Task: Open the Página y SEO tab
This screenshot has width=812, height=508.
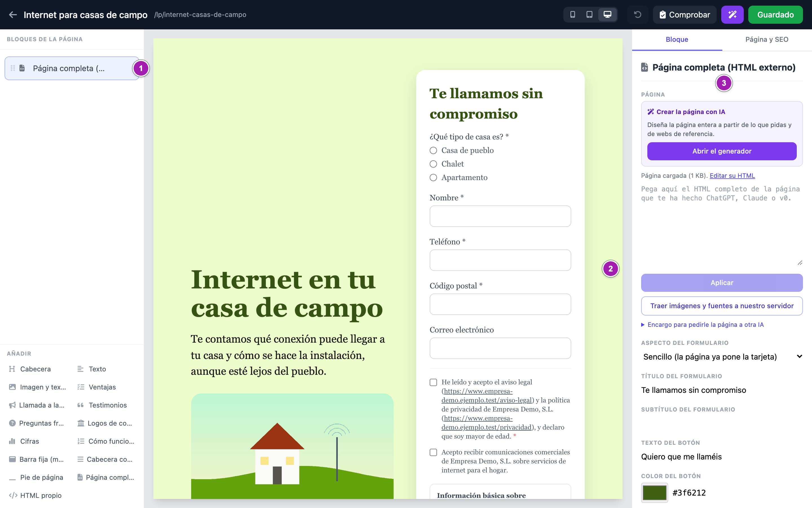Action: [767, 40]
